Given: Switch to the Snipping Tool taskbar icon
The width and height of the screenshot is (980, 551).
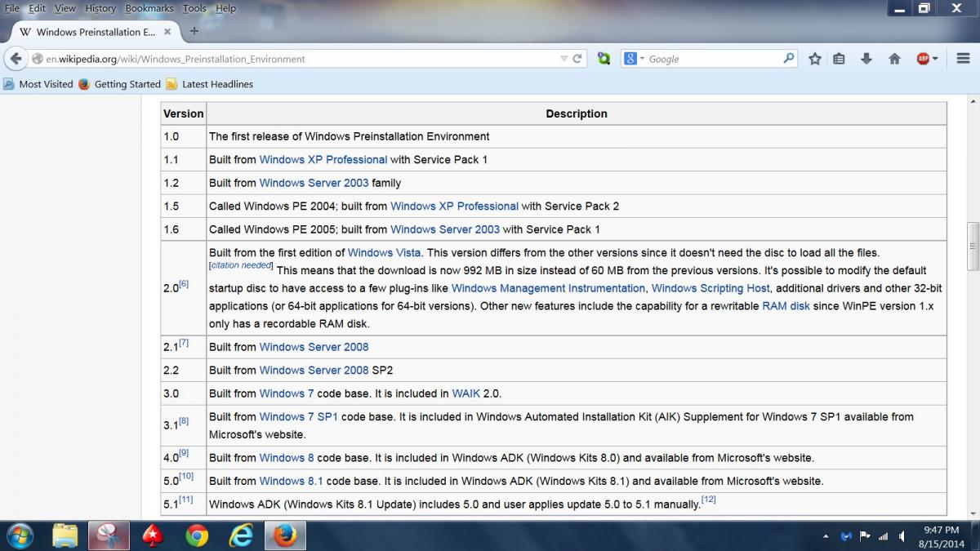Looking at the screenshot, I should pos(109,535).
